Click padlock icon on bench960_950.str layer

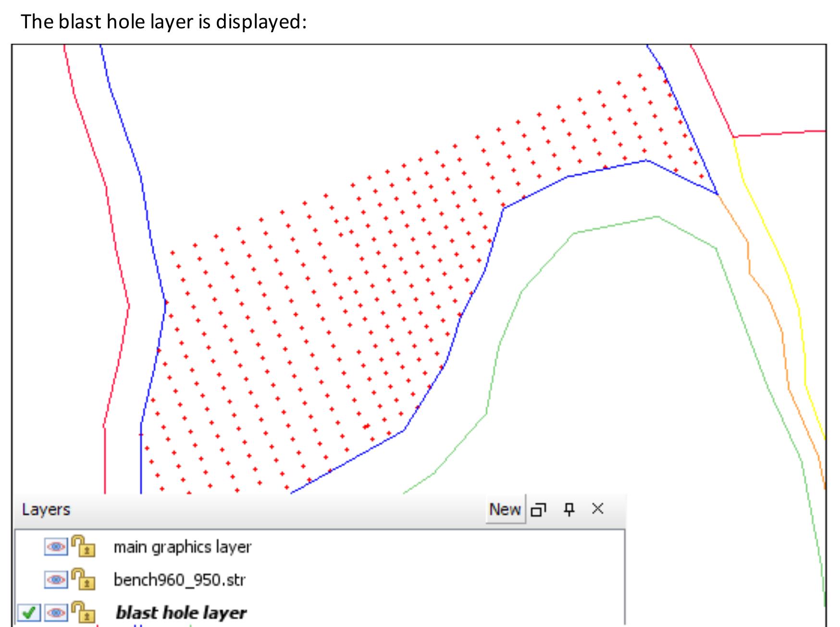pyautogui.click(x=83, y=579)
